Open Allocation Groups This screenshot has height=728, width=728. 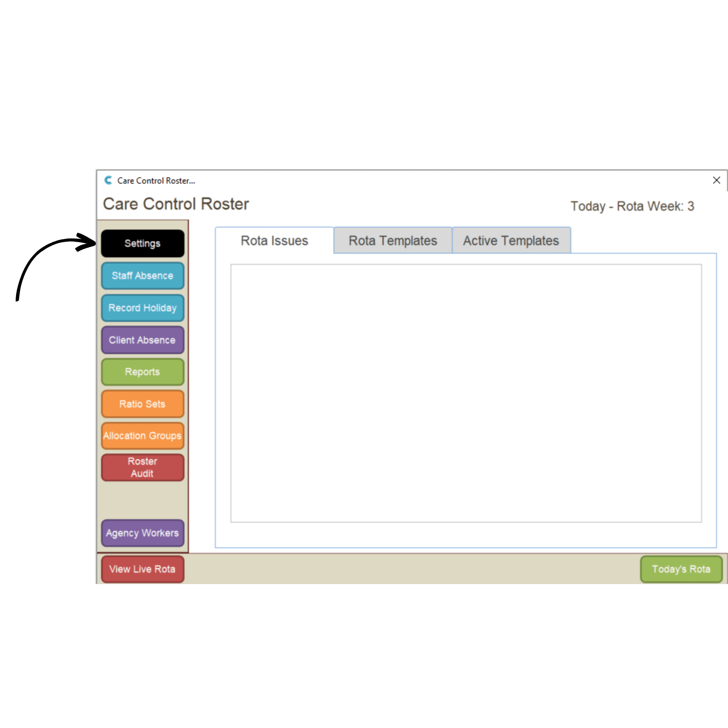[142, 436]
